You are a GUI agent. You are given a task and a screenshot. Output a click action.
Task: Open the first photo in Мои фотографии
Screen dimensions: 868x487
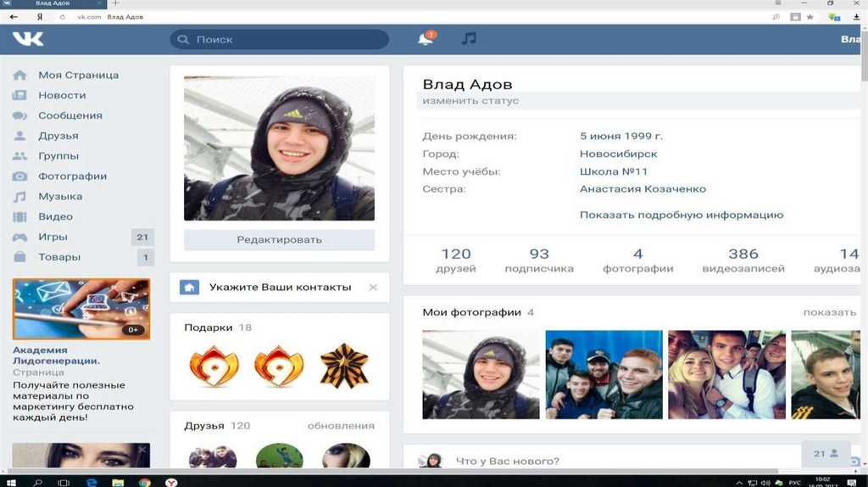(x=481, y=374)
